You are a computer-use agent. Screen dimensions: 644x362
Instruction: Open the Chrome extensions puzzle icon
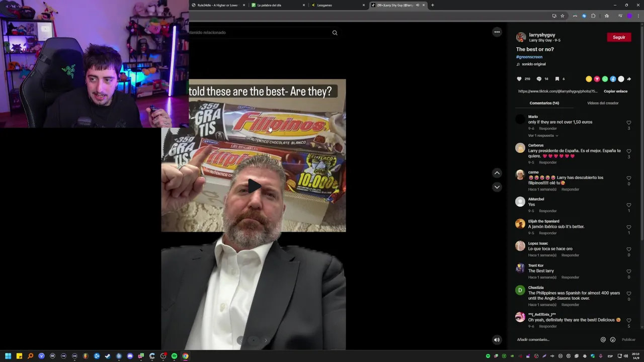point(593,16)
